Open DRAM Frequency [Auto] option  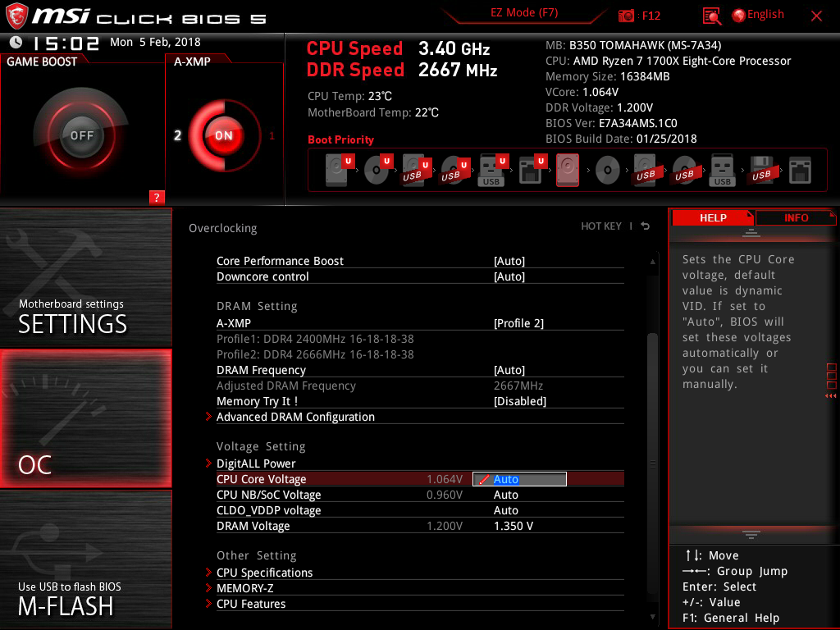coord(509,370)
